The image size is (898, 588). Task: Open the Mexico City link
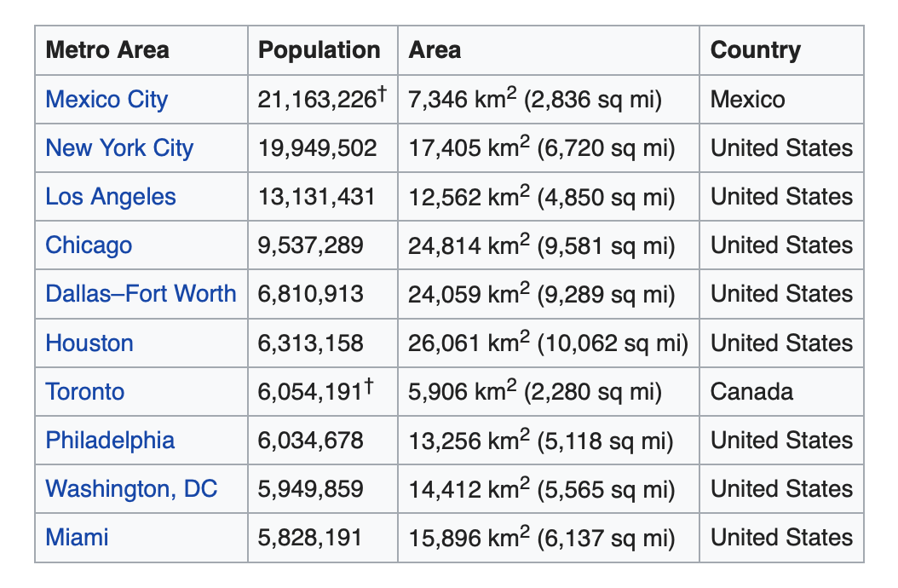pyautogui.click(x=106, y=99)
